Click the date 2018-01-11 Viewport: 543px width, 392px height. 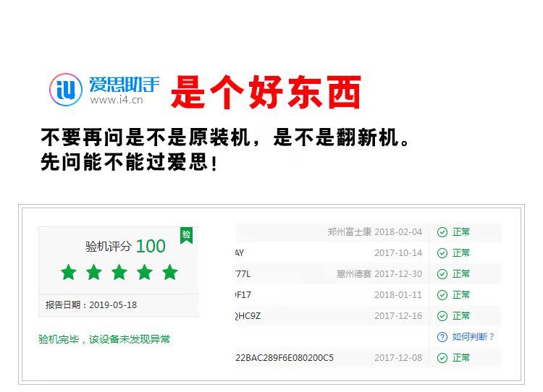pyautogui.click(x=398, y=295)
